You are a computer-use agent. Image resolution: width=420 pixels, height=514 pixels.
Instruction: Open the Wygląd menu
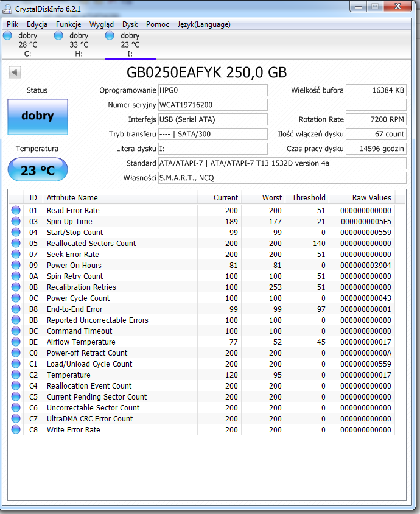tap(102, 24)
